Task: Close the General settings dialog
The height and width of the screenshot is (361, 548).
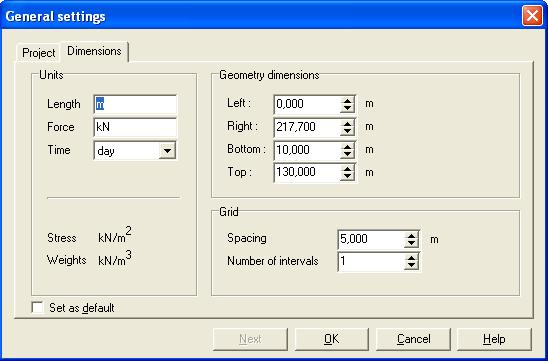Action: (532, 16)
